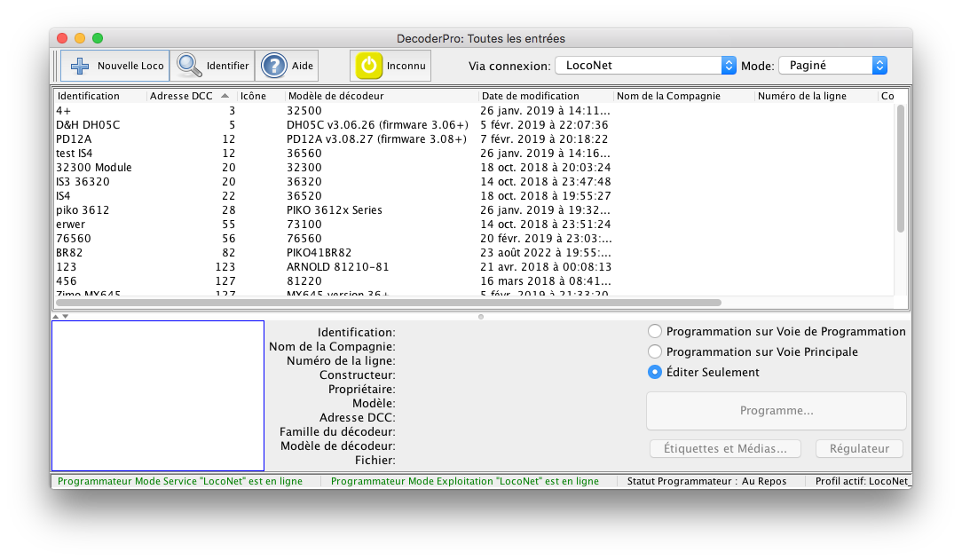Sort by Date de modification header
This screenshot has width=962, height=560.
coord(546,96)
